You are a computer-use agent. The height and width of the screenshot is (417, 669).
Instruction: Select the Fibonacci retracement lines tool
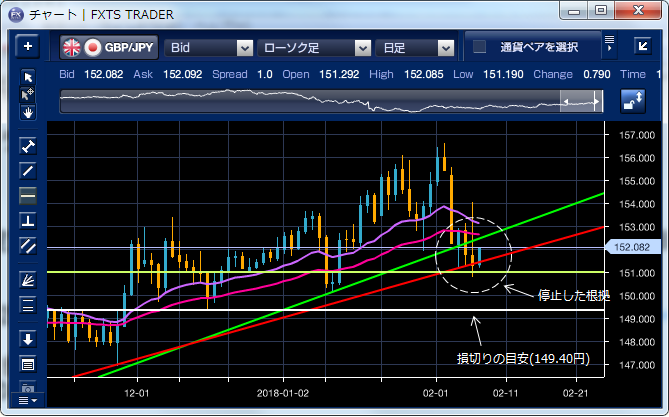28,305
